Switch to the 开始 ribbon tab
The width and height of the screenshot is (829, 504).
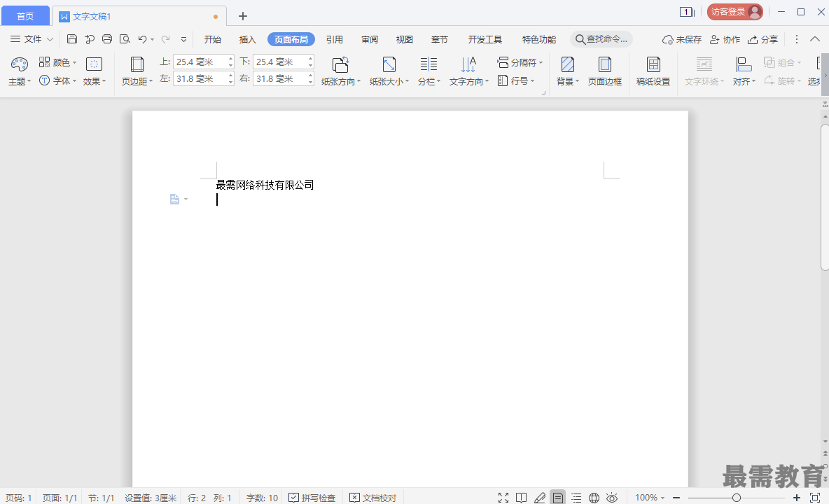pyautogui.click(x=213, y=40)
